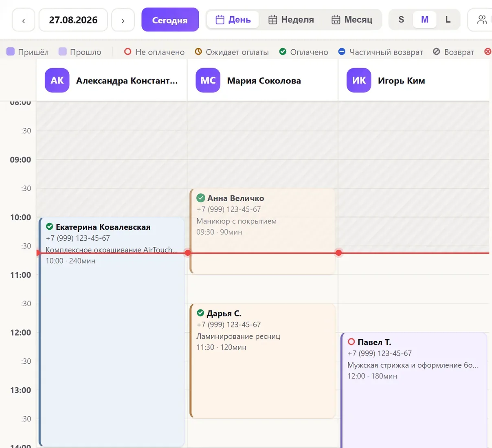The width and height of the screenshot is (492, 448).
Task: Jump to today with Сегодня button
Action: (170, 20)
